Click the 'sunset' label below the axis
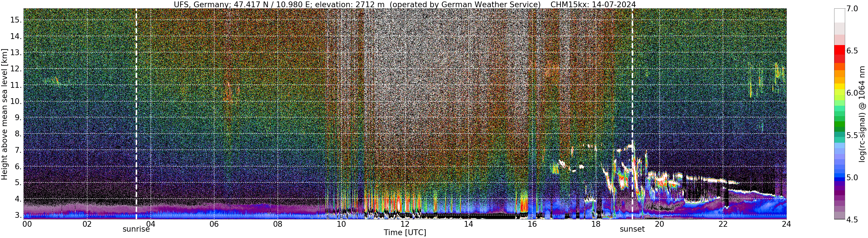The width and height of the screenshot is (868, 238). click(x=632, y=229)
